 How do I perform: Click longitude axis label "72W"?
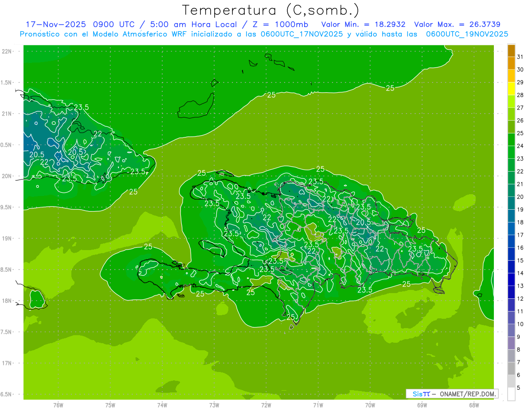[266, 405]
